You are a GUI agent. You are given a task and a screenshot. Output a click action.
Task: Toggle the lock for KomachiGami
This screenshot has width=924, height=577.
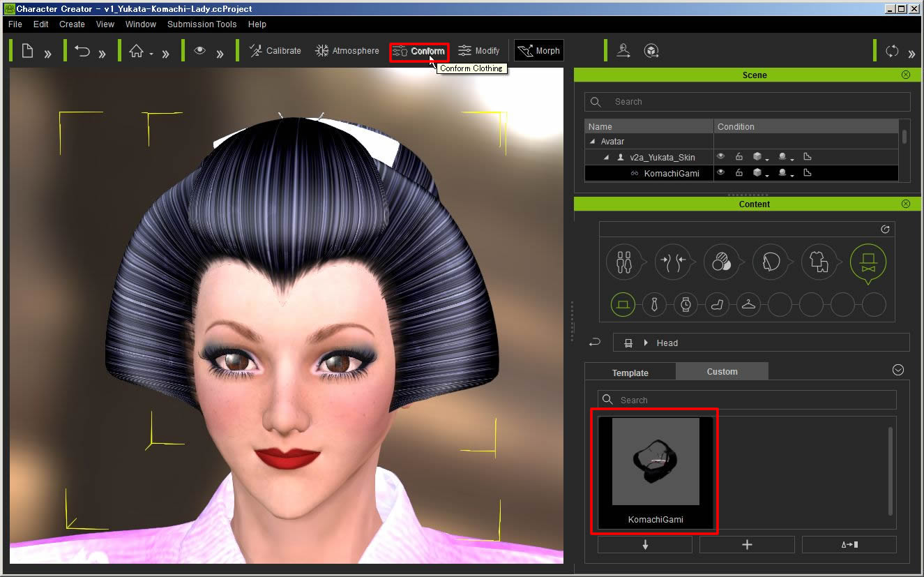[x=739, y=173]
